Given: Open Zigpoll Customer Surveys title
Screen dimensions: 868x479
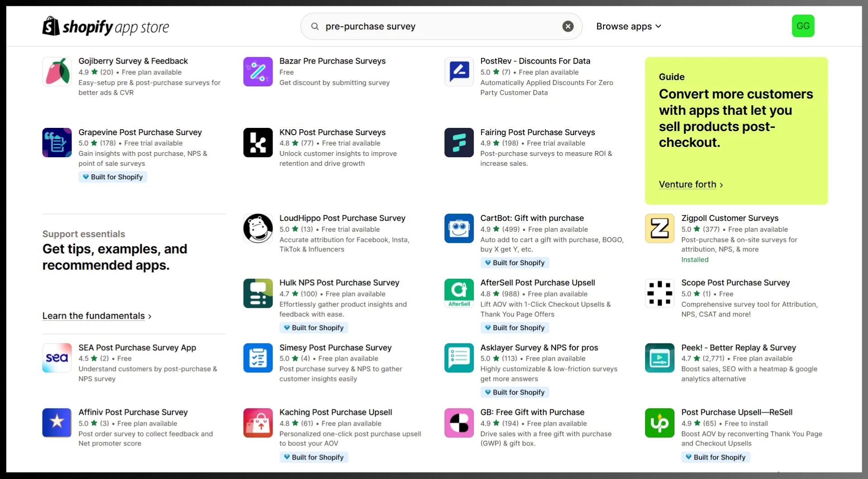Looking at the screenshot, I should (730, 218).
